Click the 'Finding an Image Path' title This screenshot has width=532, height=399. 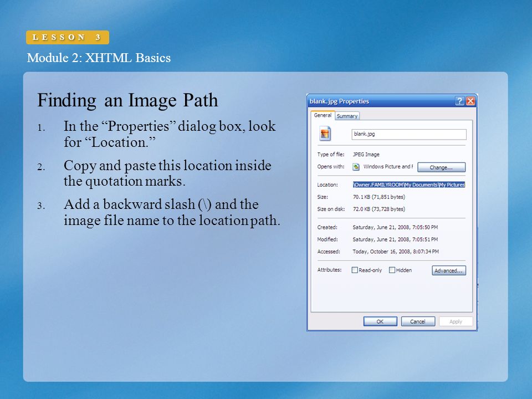(x=127, y=100)
